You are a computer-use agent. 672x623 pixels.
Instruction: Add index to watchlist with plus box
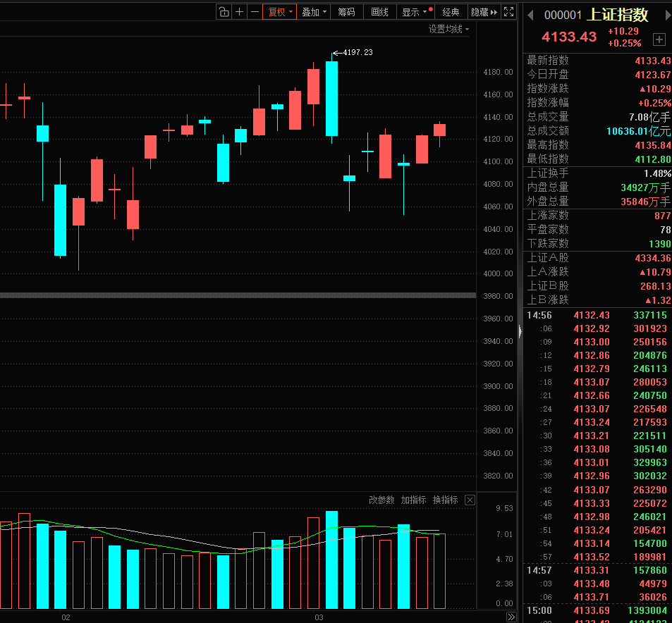(659, 39)
